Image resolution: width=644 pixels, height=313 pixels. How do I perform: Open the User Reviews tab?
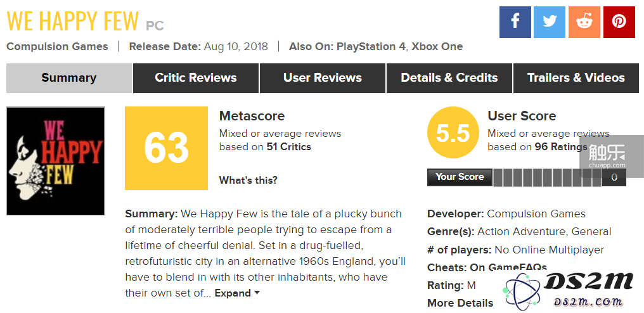(323, 78)
